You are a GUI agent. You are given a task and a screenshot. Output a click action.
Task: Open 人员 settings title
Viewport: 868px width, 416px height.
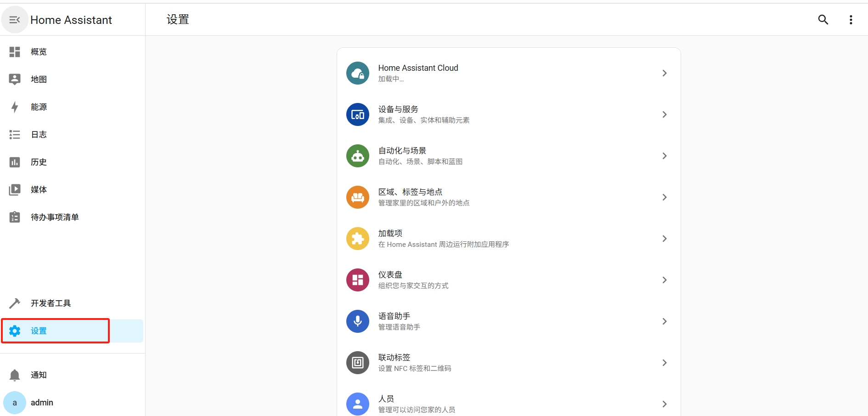point(386,399)
